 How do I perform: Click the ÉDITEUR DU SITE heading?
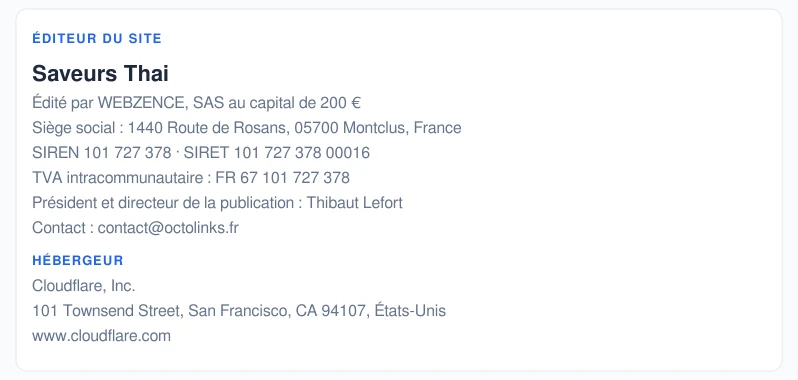coord(97,39)
